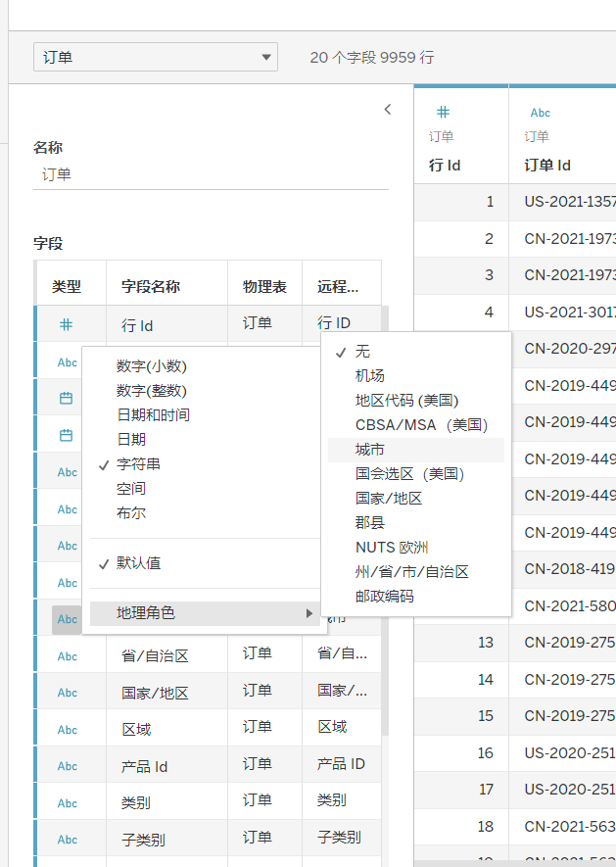This screenshot has height=867, width=616.
Task: Click the 省/自治区 field name cell
Action: coord(166,656)
